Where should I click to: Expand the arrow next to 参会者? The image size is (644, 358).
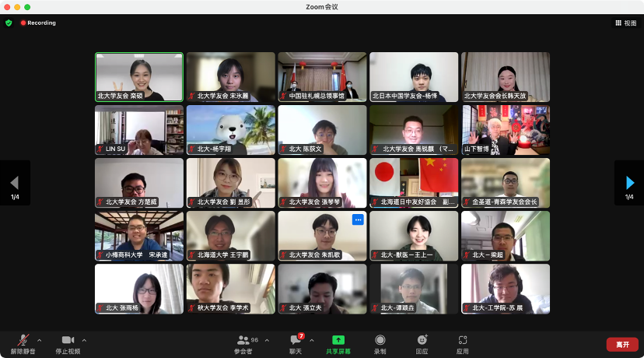(x=267, y=340)
